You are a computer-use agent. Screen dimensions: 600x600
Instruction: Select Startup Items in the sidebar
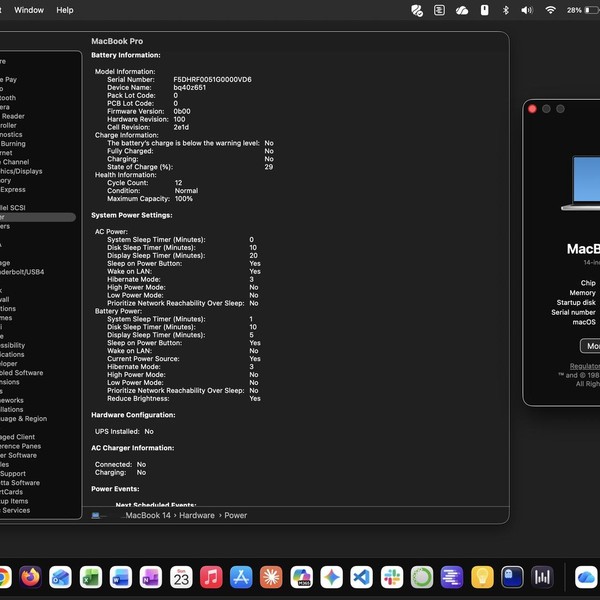coord(14,501)
